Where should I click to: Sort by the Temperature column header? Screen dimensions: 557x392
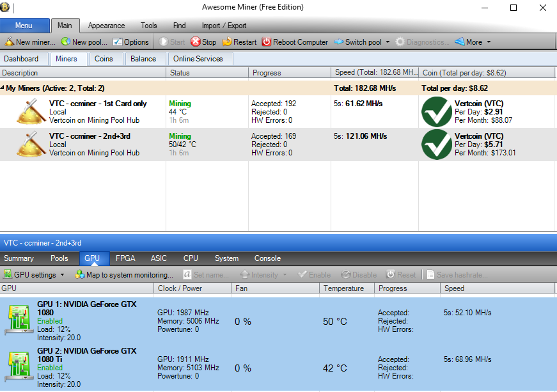tap(347, 288)
